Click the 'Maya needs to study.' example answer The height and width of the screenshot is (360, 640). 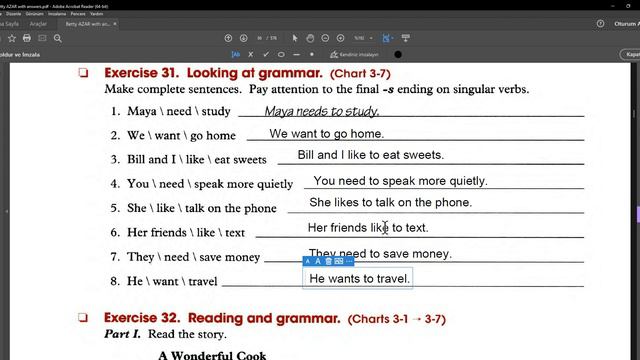[322, 111]
